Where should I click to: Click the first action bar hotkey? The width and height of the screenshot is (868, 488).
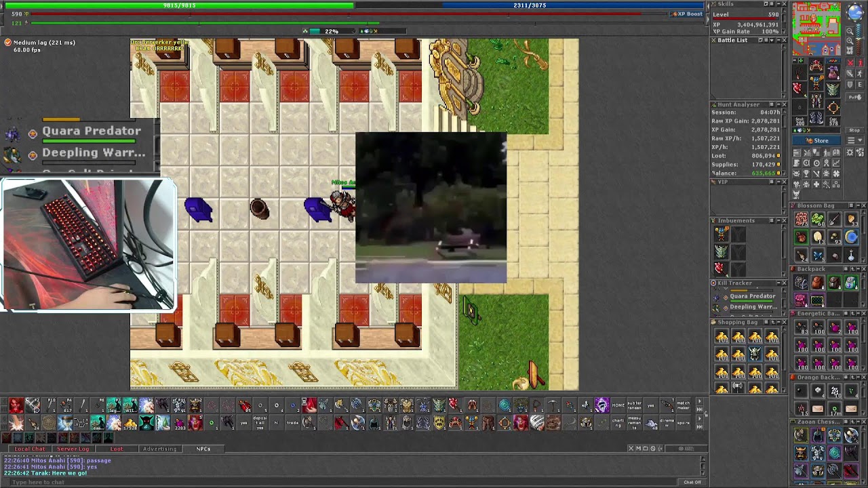(16, 405)
